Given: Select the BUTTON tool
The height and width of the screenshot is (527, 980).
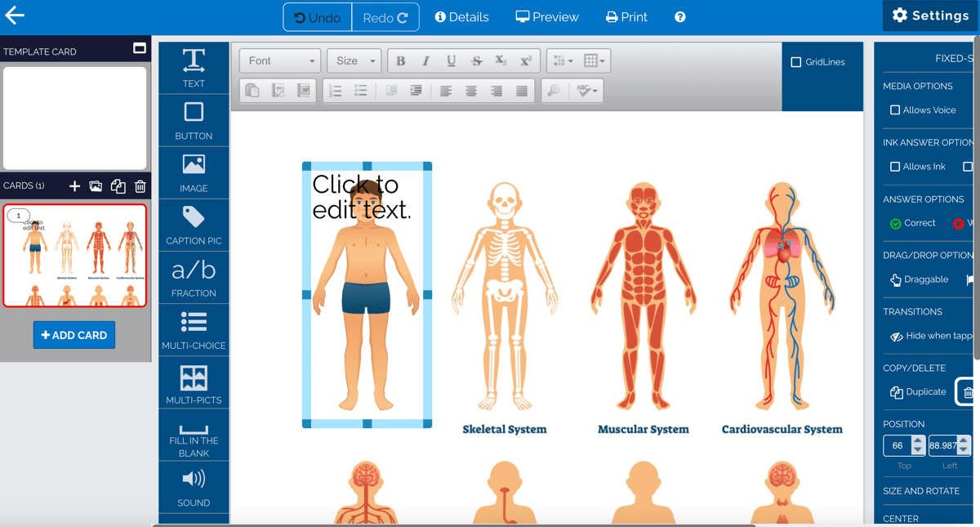Looking at the screenshot, I should [194, 120].
